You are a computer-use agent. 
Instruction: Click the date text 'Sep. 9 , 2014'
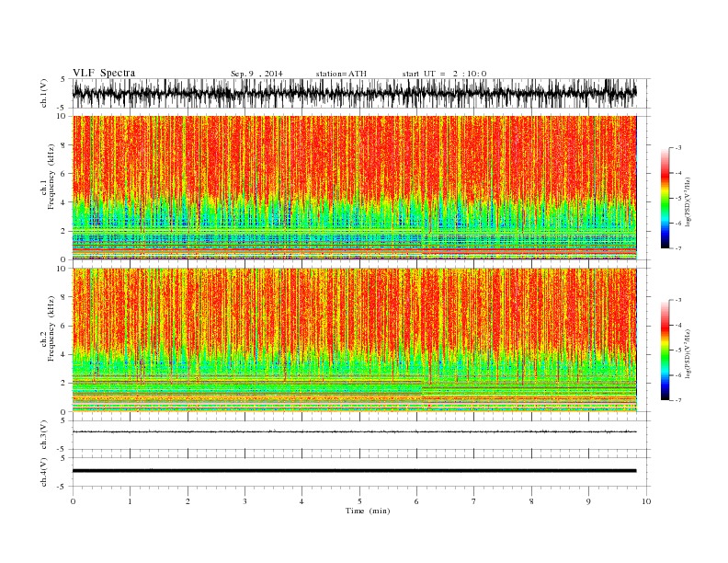(256, 74)
